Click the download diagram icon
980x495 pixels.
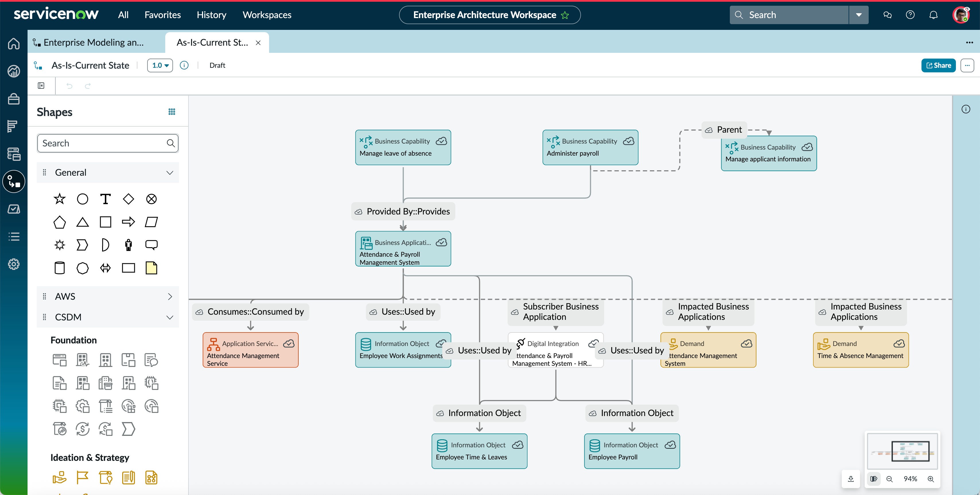click(851, 479)
